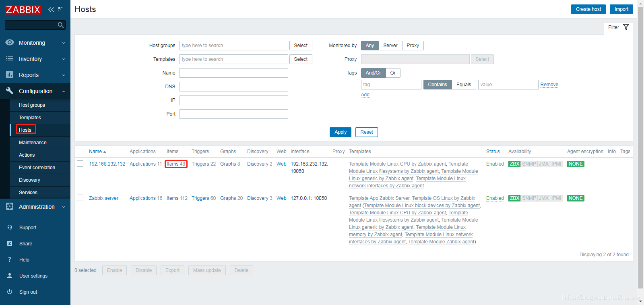The image size is (644, 305).
Task: Expand the Reports menu chevron
Action: (x=64, y=75)
